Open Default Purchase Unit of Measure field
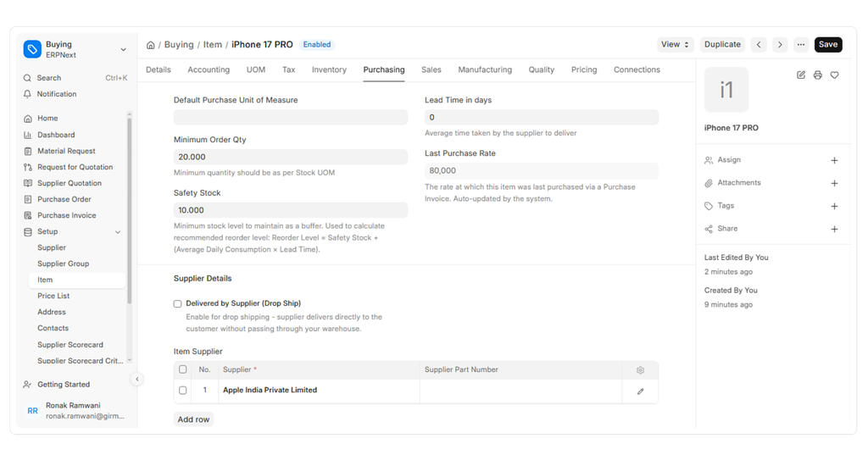Screen dimensions: 868x466 pyautogui.click(x=291, y=117)
